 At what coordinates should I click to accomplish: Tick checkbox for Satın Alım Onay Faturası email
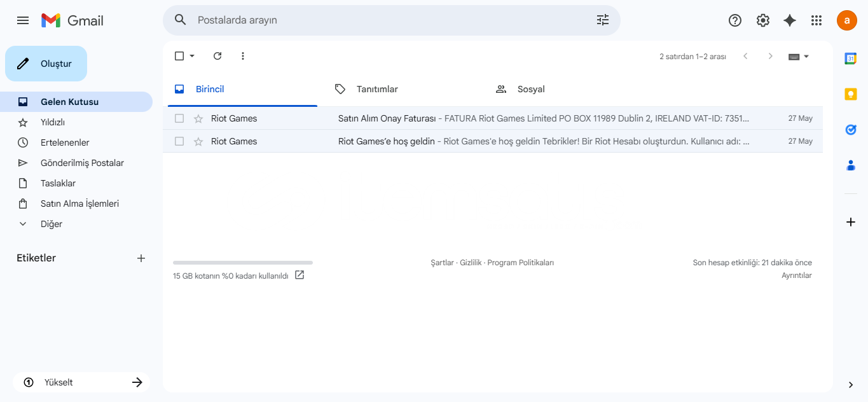click(179, 118)
